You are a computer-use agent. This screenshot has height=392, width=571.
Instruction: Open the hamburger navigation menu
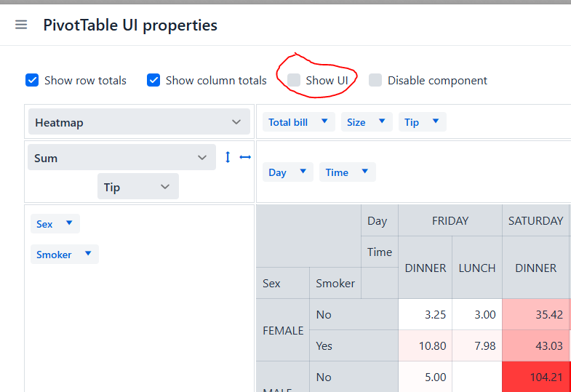[21, 25]
